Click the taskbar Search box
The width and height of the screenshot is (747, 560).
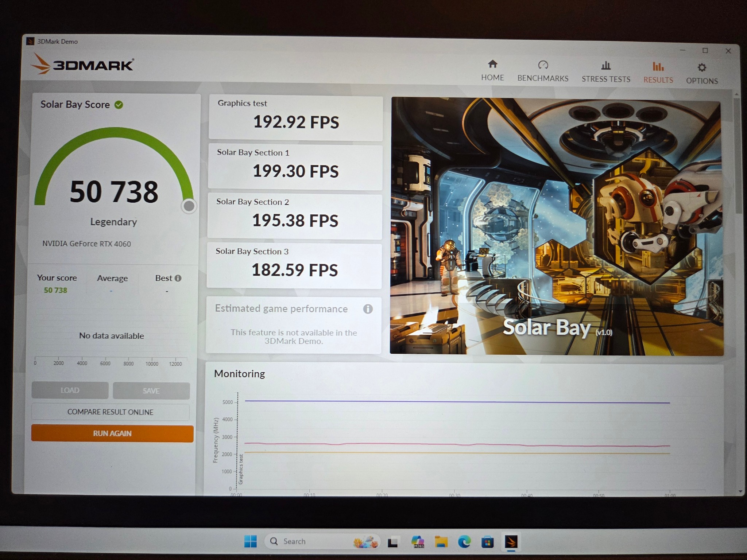[322, 541]
